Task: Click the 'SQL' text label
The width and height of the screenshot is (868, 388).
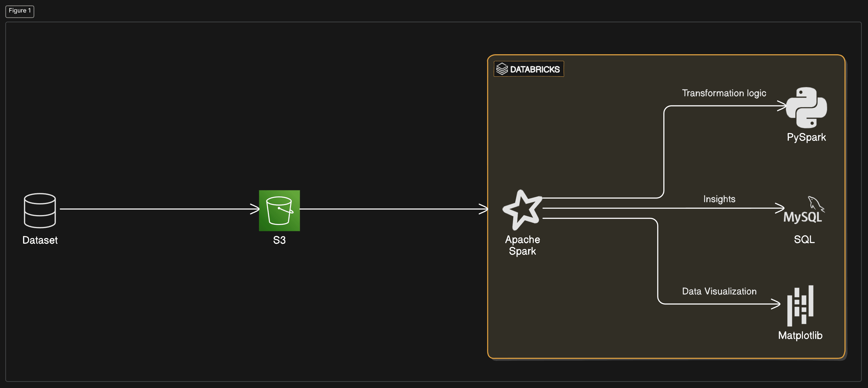Action: [804, 239]
